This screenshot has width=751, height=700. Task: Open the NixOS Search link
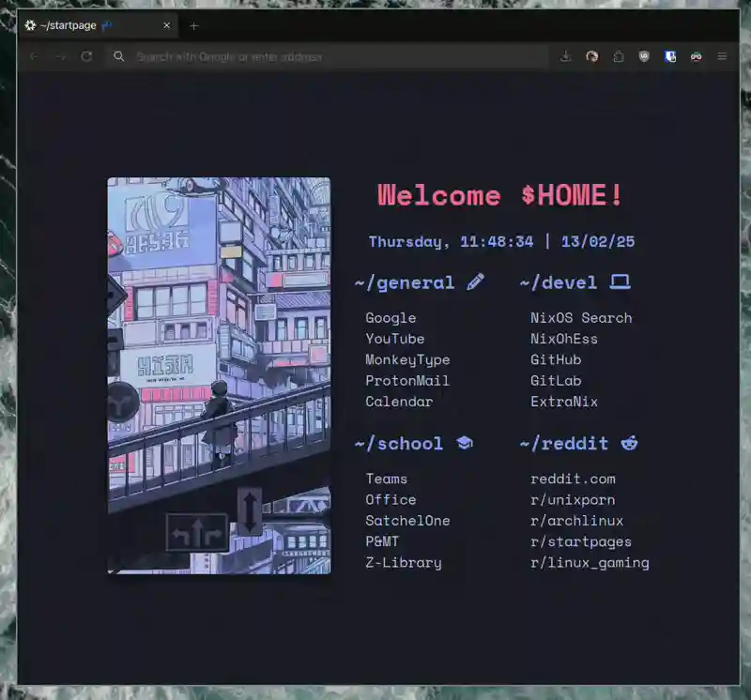click(x=581, y=318)
